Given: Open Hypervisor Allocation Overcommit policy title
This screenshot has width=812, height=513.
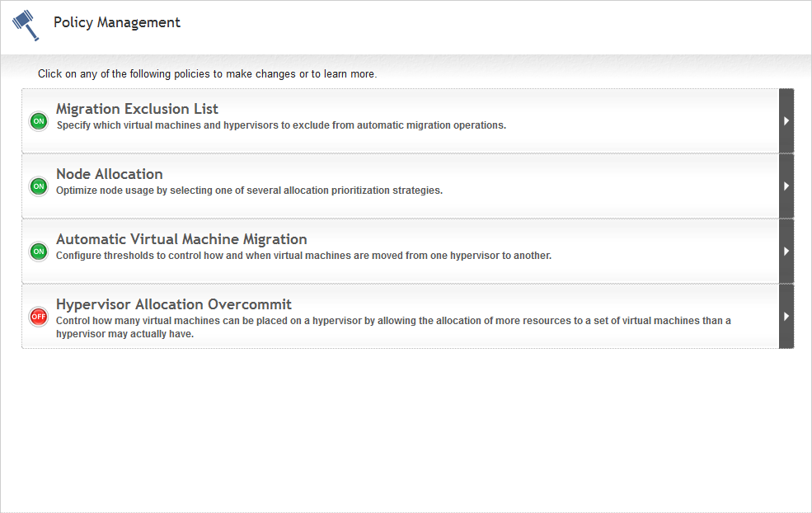Looking at the screenshot, I should coord(173,304).
